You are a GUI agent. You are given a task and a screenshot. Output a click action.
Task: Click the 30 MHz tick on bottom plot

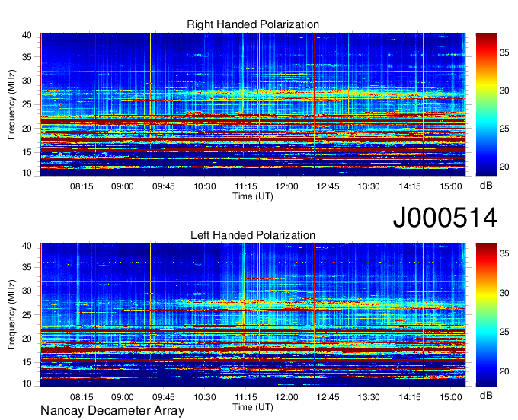coord(27,291)
